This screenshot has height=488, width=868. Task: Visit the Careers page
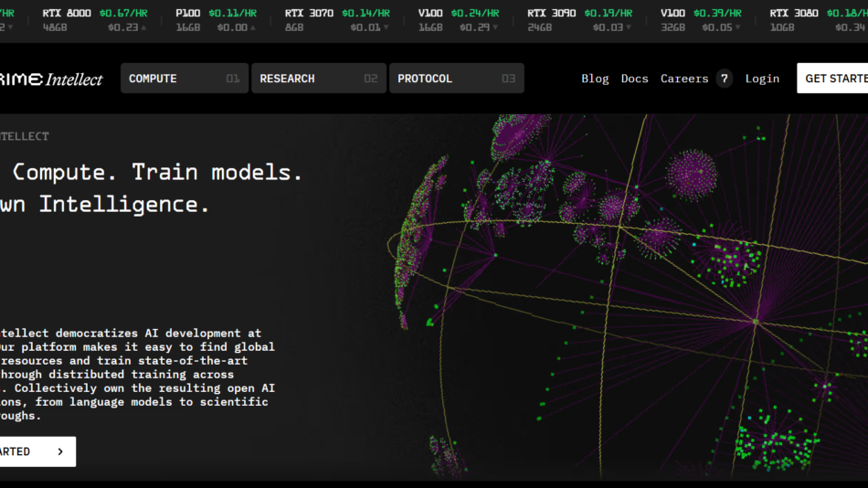[684, 79]
